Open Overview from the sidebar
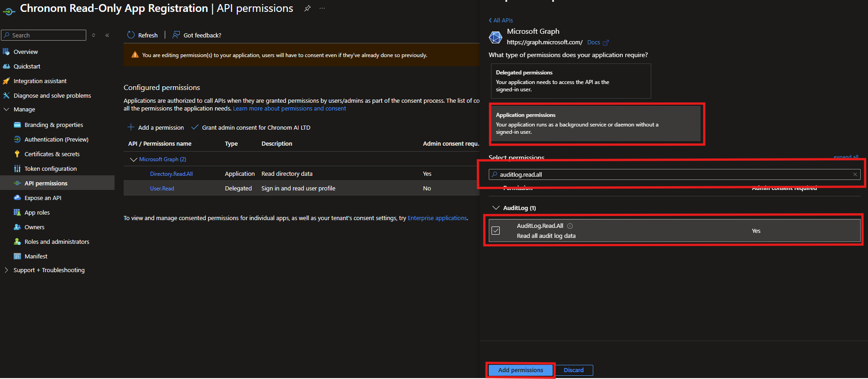This screenshot has width=868, height=379. 26,52
